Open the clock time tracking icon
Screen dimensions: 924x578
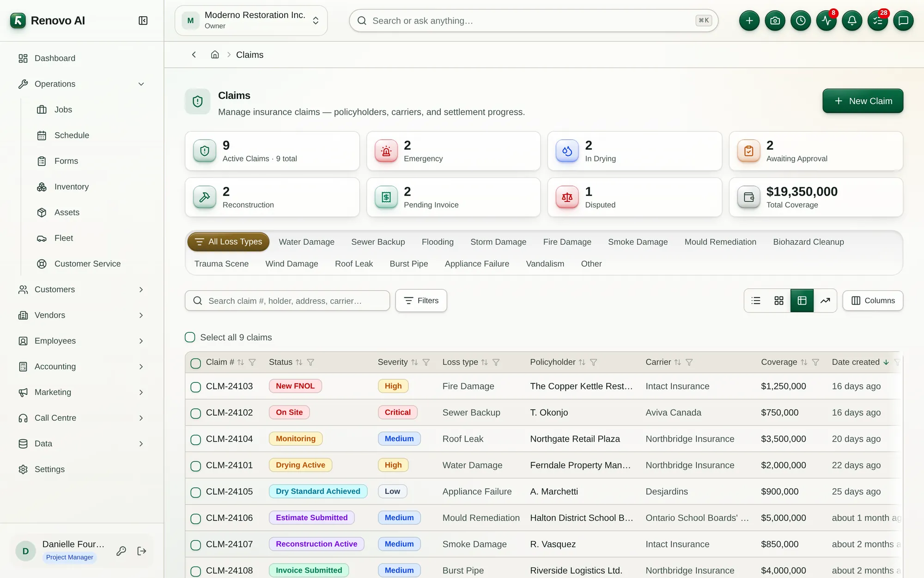[801, 21]
